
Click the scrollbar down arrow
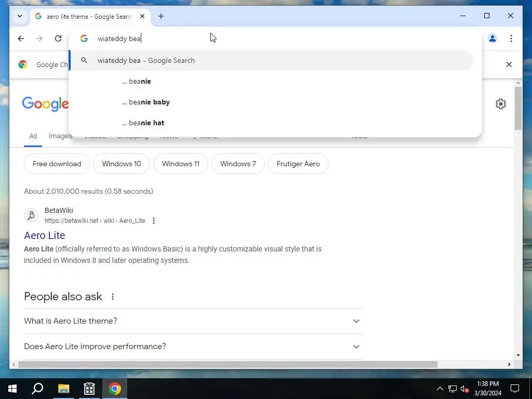(518, 355)
